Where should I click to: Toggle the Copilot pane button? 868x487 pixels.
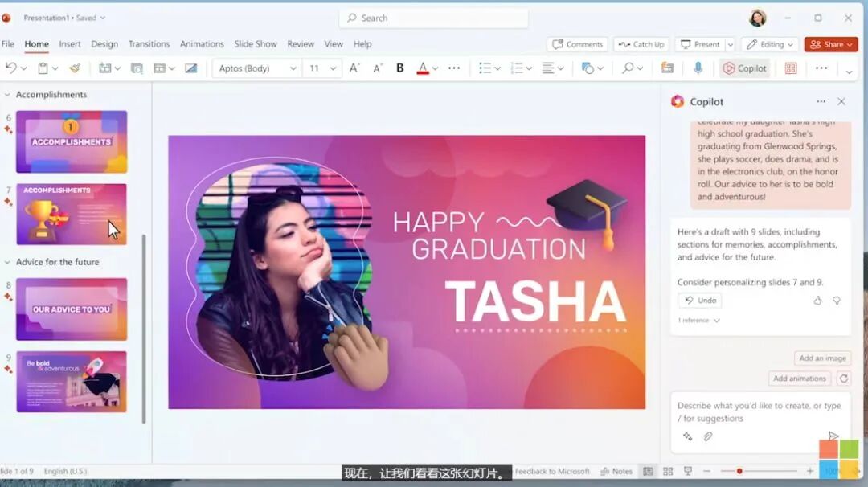745,68
